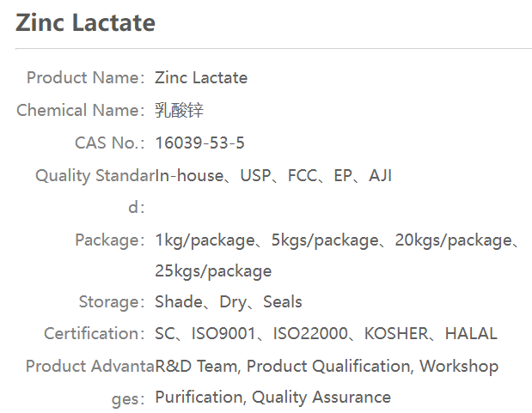Viewport: 532px width, 413px height.
Task: Click the Package label
Action: (108, 240)
